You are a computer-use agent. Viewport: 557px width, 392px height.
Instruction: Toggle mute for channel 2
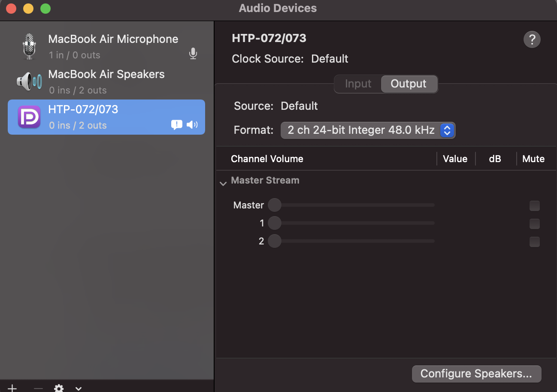point(534,242)
